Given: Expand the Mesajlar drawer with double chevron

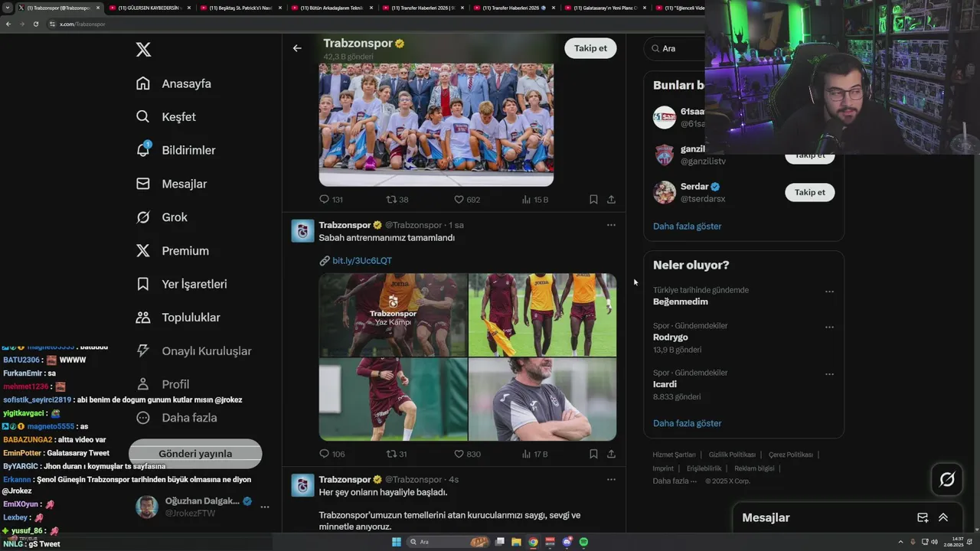Looking at the screenshot, I should point(943,517).
